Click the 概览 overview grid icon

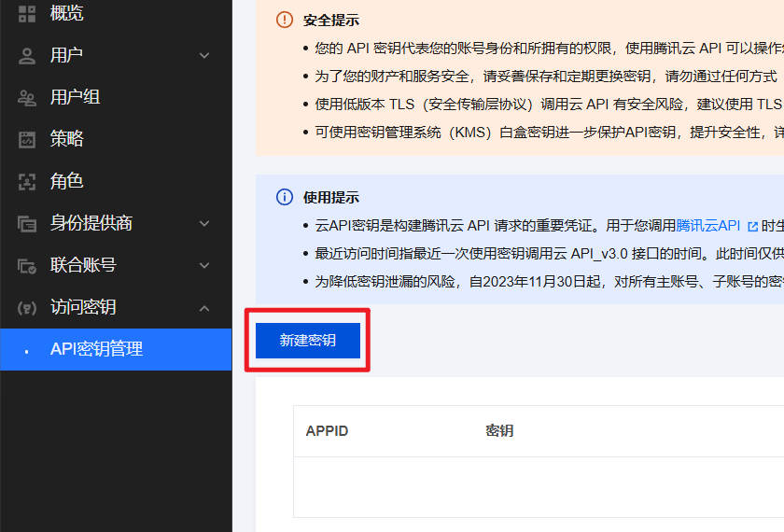click(27, 13)
